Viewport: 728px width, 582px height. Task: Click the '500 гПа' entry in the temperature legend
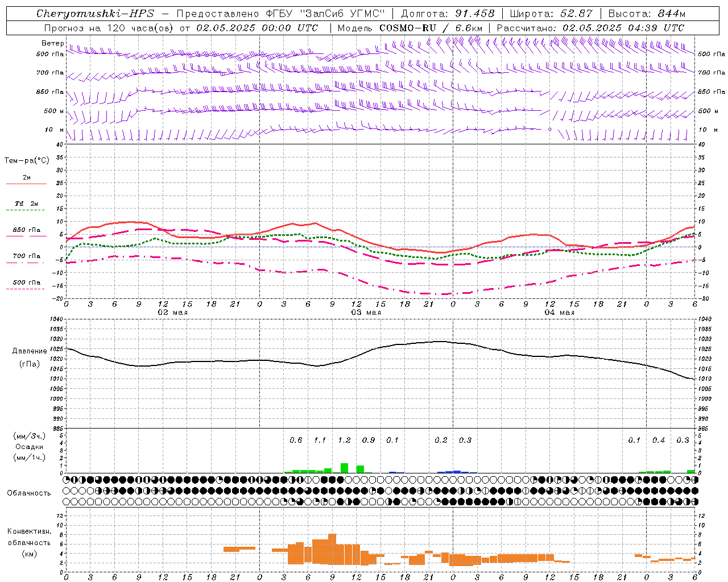(x=26, y=282)
